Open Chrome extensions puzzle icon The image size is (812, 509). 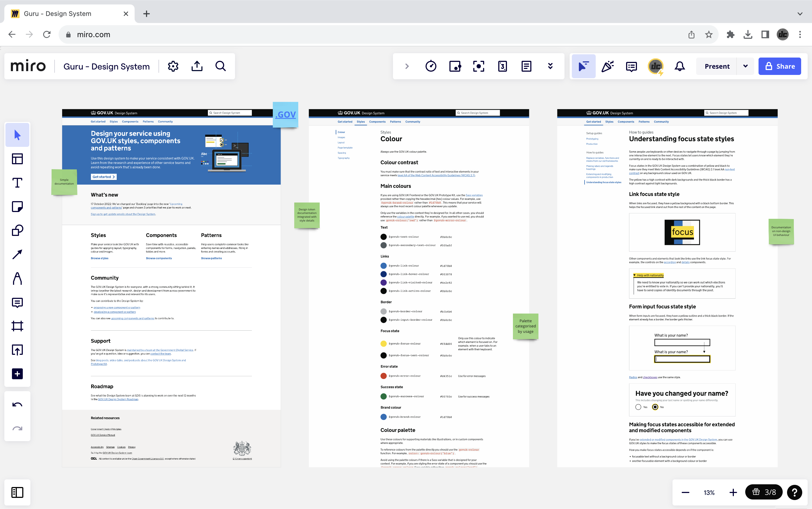731,35
